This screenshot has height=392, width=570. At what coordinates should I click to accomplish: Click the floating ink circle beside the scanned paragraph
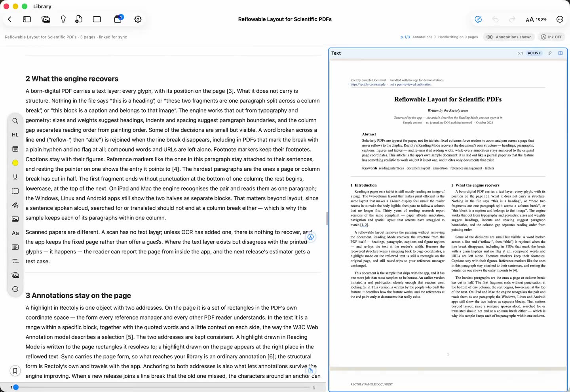click(x=311, y=237)
